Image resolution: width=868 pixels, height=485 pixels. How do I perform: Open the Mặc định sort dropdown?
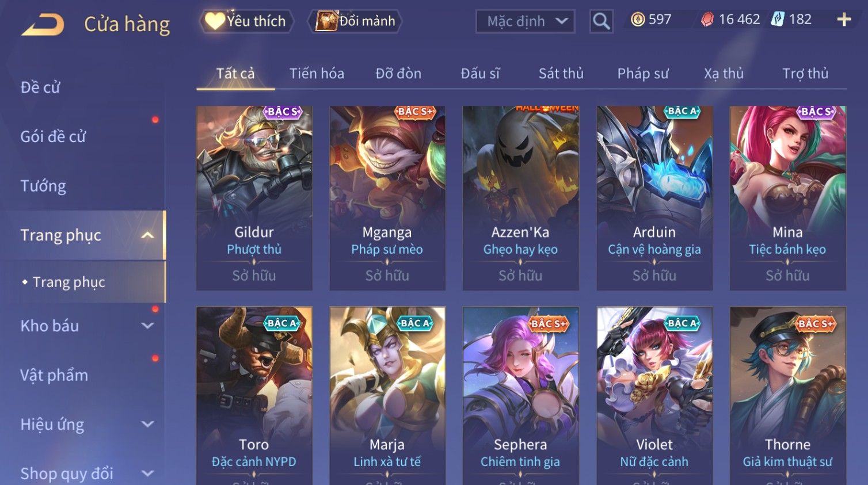click(x=525, y=21)
